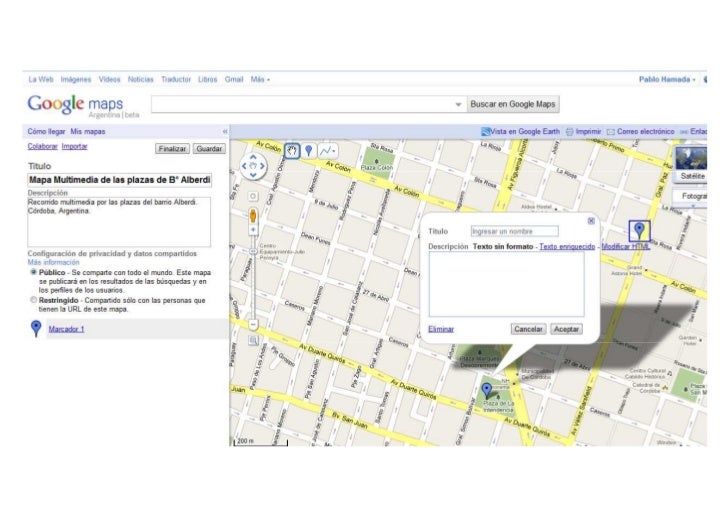Click Imprimir to print the map

coord(584,131)
